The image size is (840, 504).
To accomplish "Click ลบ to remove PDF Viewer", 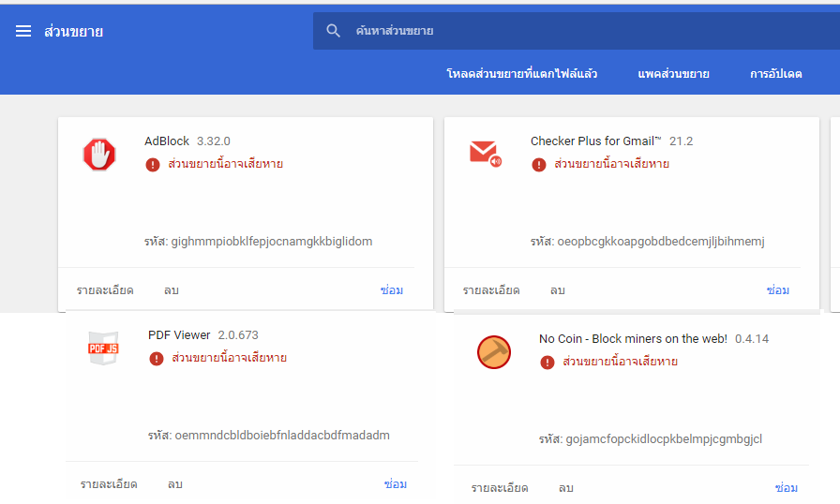I will 175,484.
